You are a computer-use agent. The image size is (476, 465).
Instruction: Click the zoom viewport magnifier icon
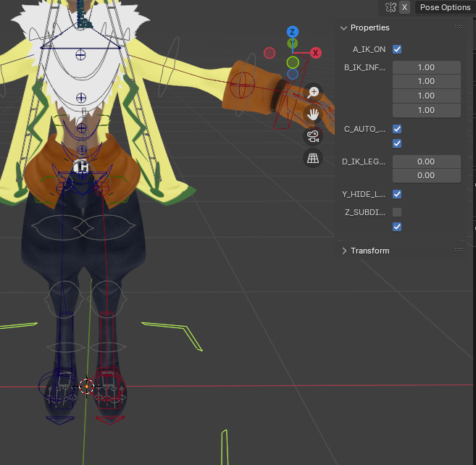point(313,92)
